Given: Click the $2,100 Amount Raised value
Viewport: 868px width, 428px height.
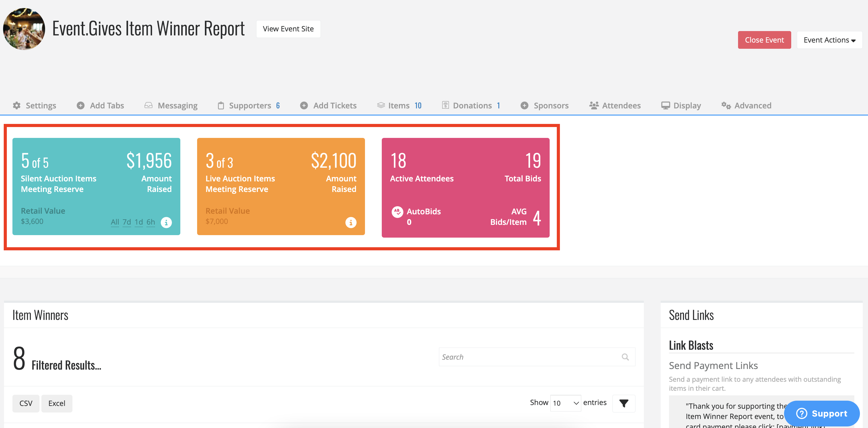Looking at the screenshot, I should [x=334, y=161].
